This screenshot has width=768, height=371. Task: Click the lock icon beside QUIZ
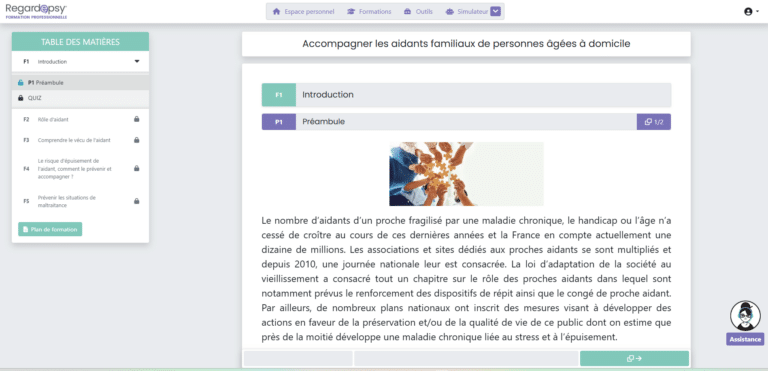21,98
